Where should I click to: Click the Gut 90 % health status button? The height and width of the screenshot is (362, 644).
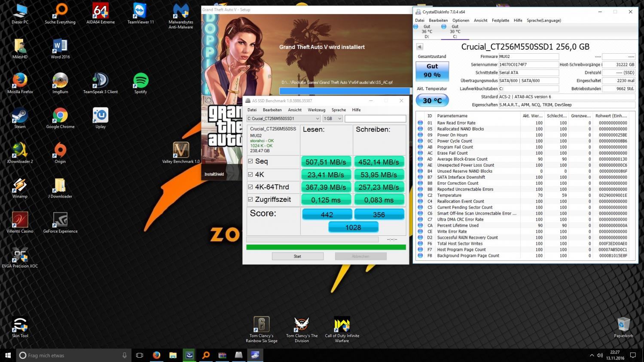432,71
